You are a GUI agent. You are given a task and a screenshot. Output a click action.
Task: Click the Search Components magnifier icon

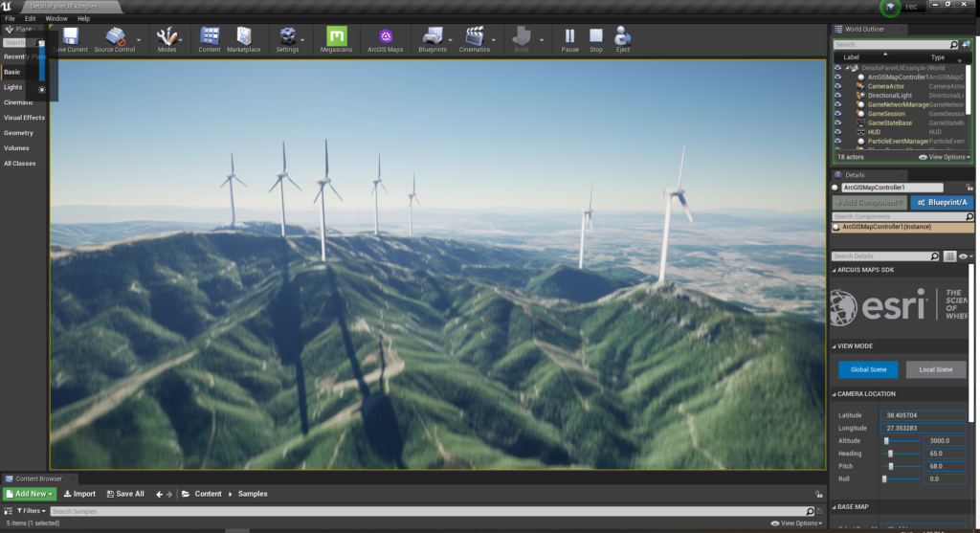click(969, 216)
